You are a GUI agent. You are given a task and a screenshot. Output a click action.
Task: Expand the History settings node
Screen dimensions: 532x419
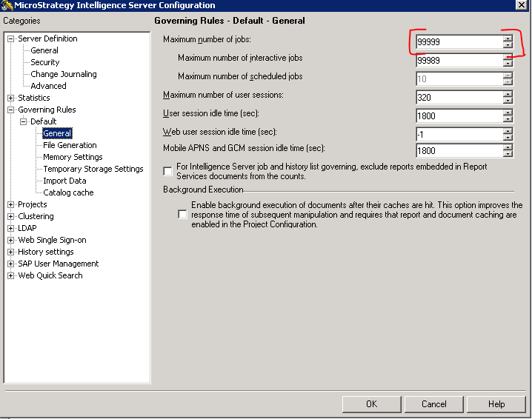point(11,252)
